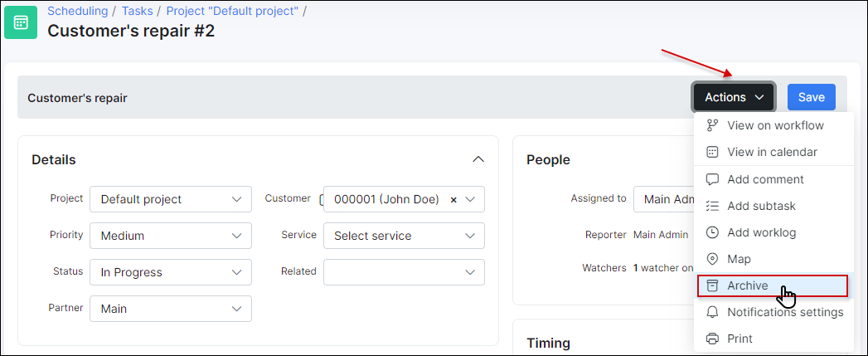Click the People section heading

pyautogui.click(x=548, y=159)
